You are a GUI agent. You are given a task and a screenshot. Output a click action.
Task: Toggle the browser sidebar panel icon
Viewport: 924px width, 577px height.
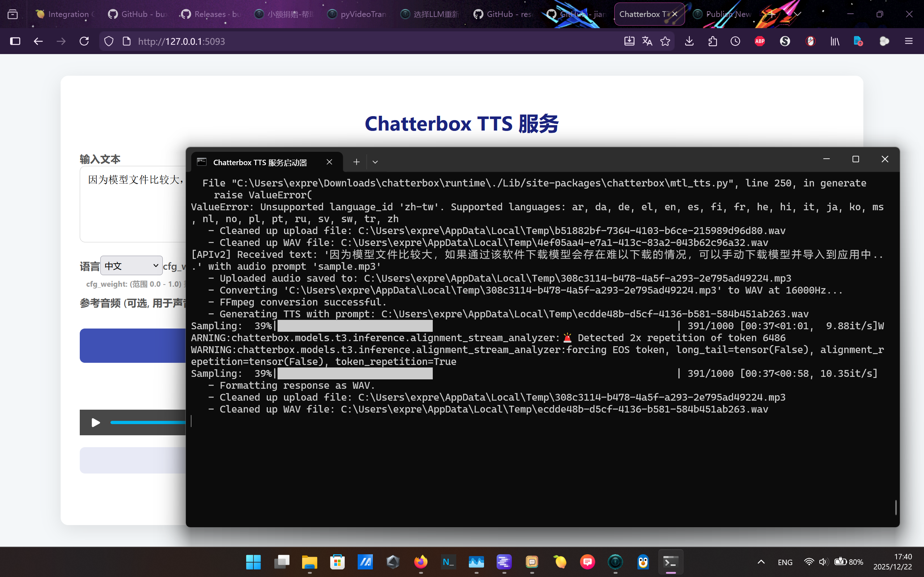15,41
